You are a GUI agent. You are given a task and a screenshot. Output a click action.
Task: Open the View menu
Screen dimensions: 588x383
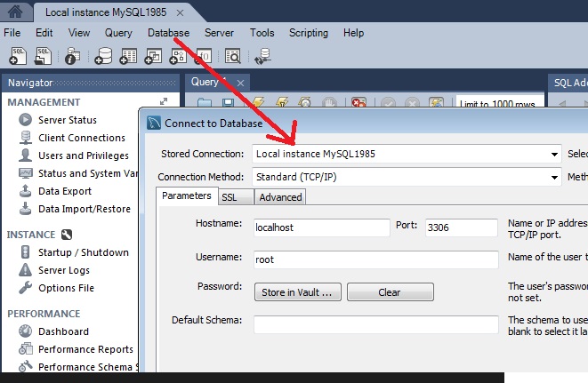click(x=79, y=33)
